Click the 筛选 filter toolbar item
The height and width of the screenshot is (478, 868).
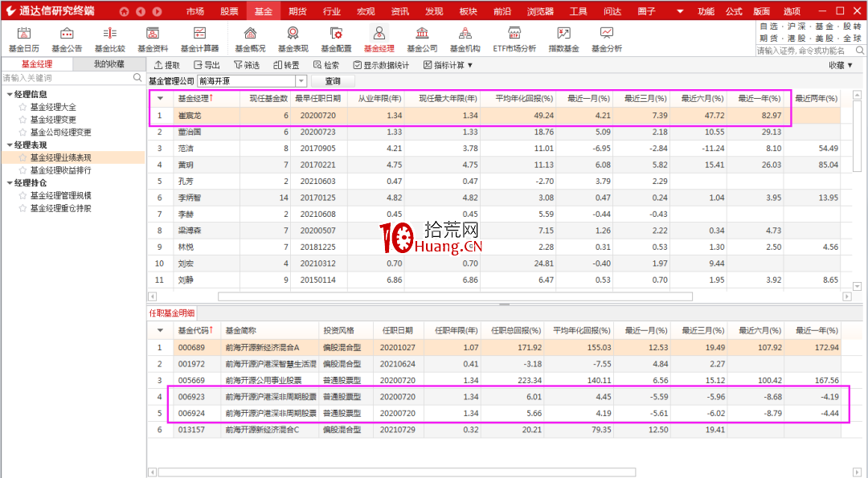[x=247, y=65]
